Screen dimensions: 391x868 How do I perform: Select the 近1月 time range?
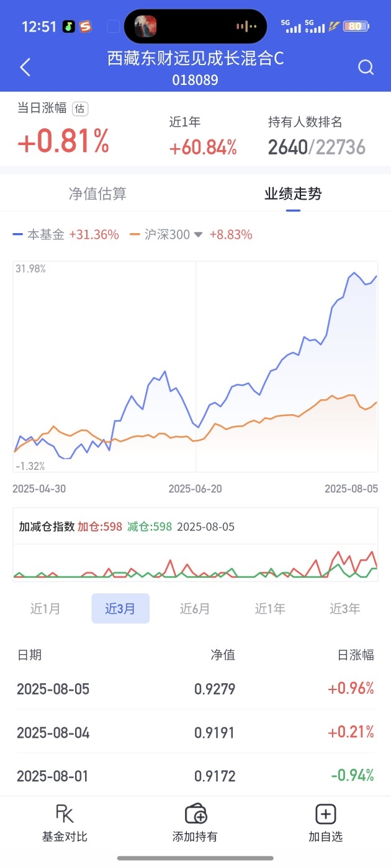(45, 608)
